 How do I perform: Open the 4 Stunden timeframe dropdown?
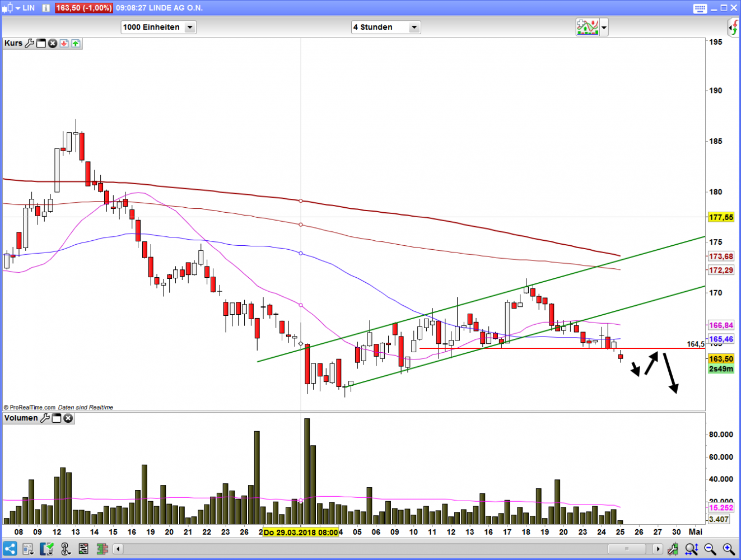(x=414, y=27)
